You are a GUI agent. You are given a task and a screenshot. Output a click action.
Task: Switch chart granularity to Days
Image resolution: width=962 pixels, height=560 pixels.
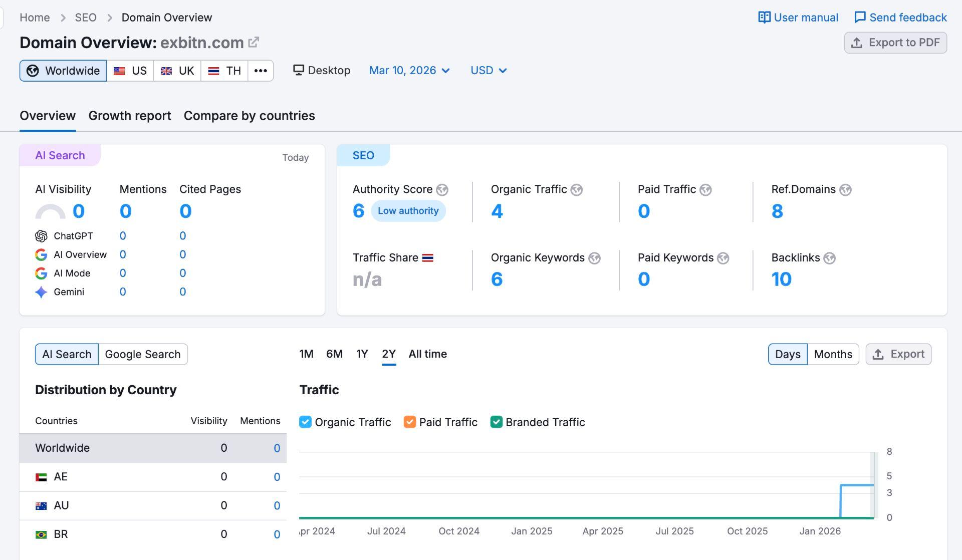(x=788, y=354)
